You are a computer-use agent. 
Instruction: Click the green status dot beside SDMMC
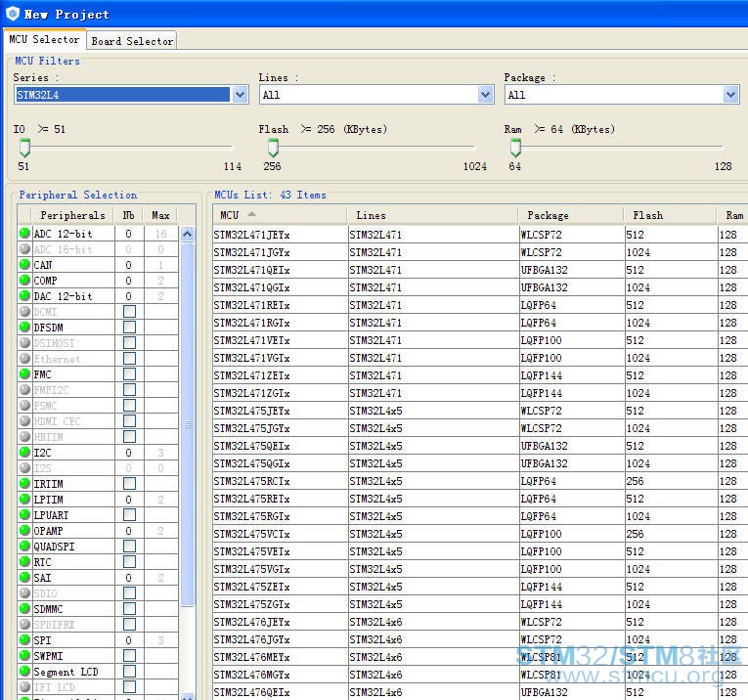pyautogui.click(x=24, y=608)
